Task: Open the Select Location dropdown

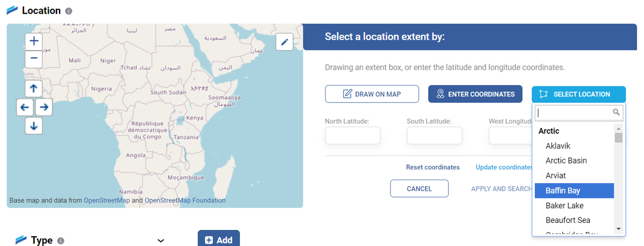Action: (579, 94)
